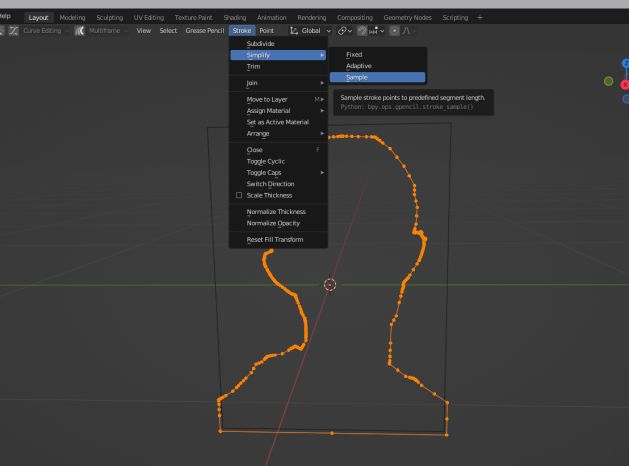This screenshot has width=629, height=466.
Task: Open the Global orientation dropdown
Action: pyautogui.click(x=311, y=30)
